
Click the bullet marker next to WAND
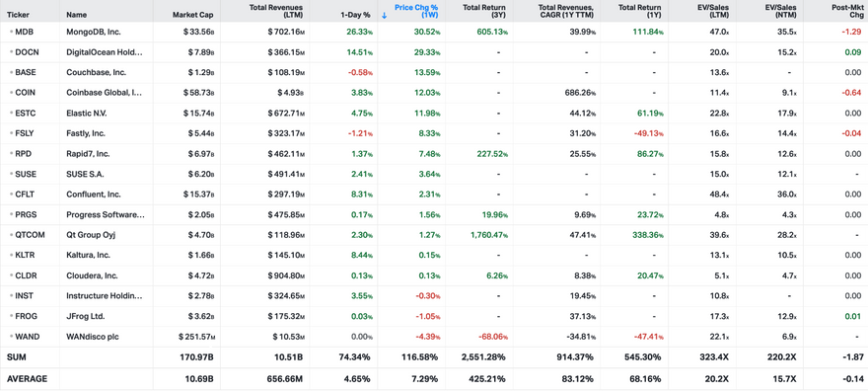(11, 336)
